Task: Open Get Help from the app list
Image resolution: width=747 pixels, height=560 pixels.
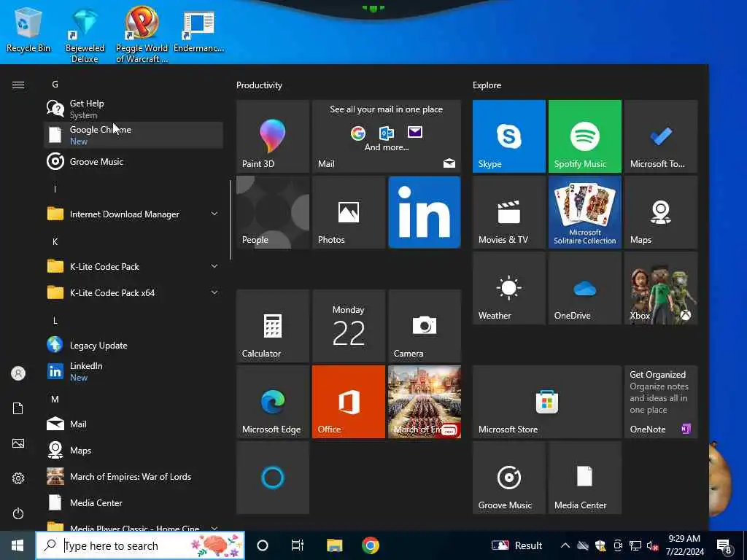Action: [133, 109]
